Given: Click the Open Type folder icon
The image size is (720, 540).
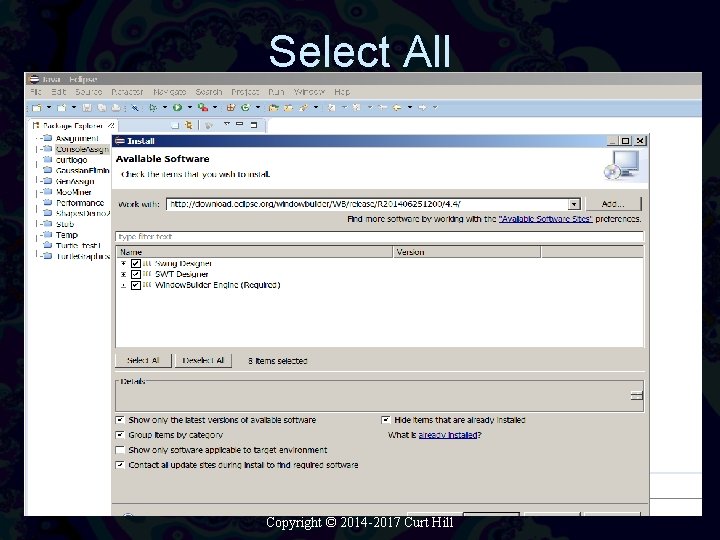Looking at the screenshot, I should (273, 108).
